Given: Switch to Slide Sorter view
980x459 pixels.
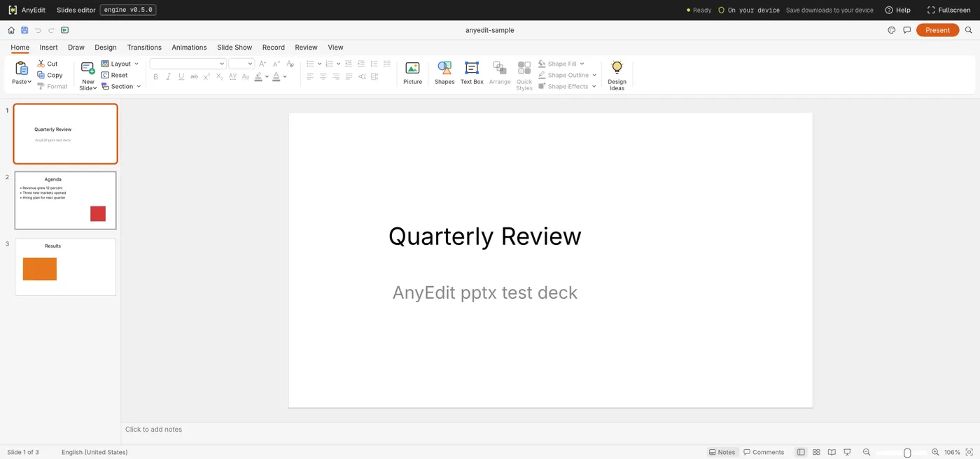Looking at the screenshot, I should [x=816, y=452].
